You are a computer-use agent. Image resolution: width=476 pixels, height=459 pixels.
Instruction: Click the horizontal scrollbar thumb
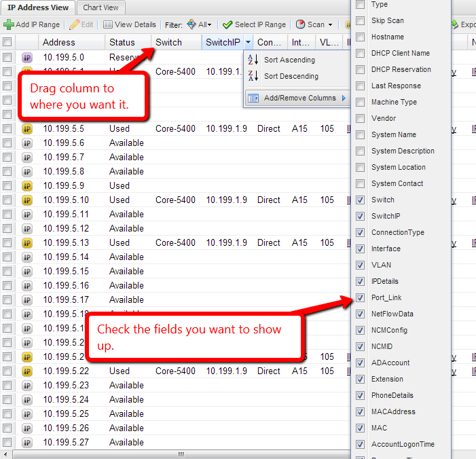181,455
